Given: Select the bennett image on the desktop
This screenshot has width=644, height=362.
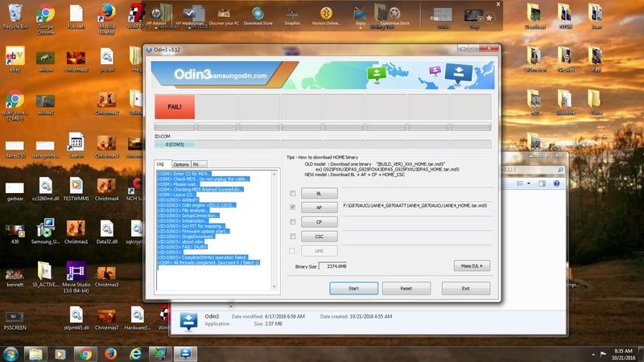Looking at the screenshot, I should 14,278.
